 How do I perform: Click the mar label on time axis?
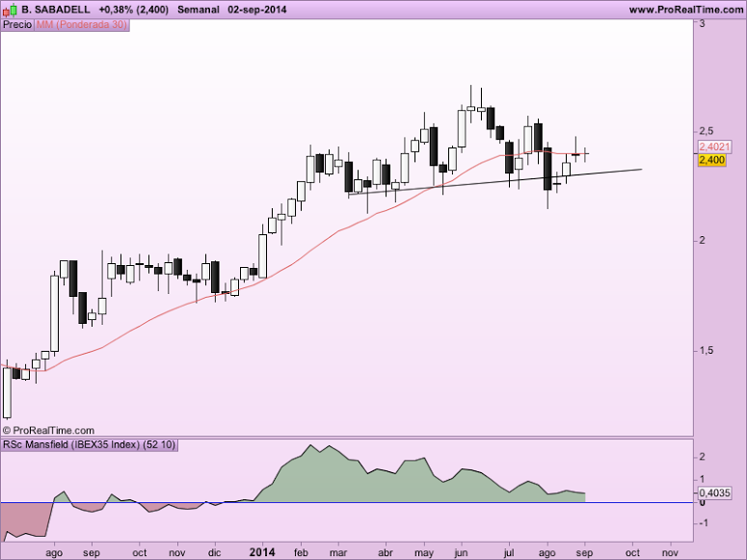pos(338,553)
